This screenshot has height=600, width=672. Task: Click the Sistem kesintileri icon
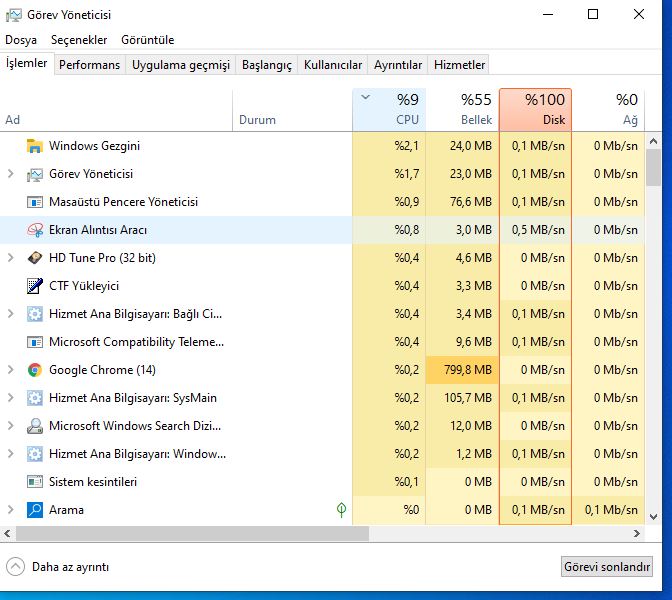(35, 482)
